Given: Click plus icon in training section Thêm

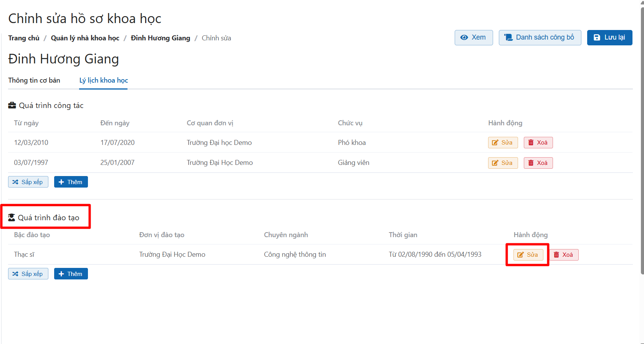Looking at the screenshot, I should pyautogui.click(x=61, y=274).
